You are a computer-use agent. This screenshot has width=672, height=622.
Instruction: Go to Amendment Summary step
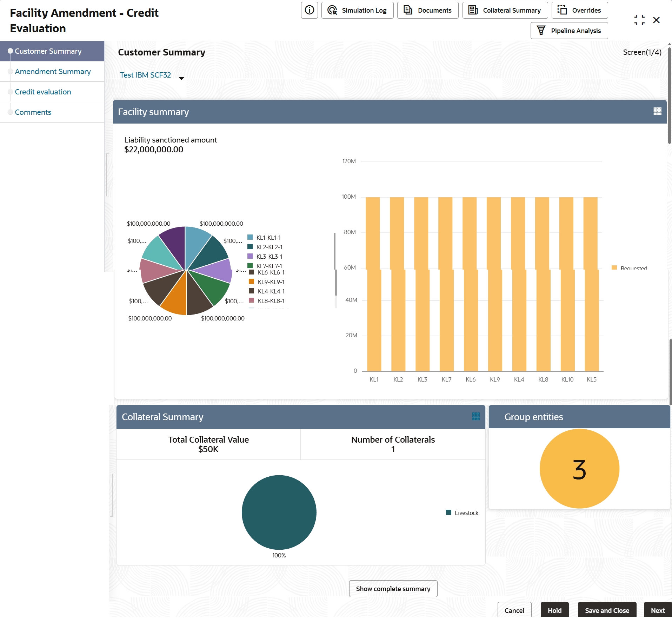[x=52, y=72]
